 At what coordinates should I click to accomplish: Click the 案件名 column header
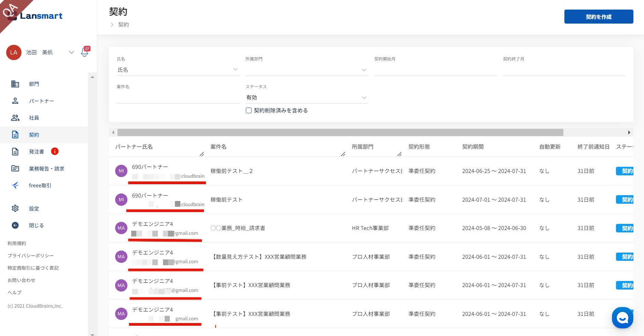click(x=218, y=147)
